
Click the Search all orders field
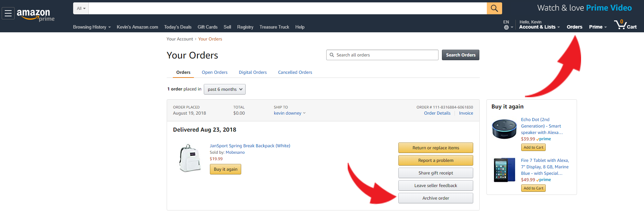pos(382,55)
